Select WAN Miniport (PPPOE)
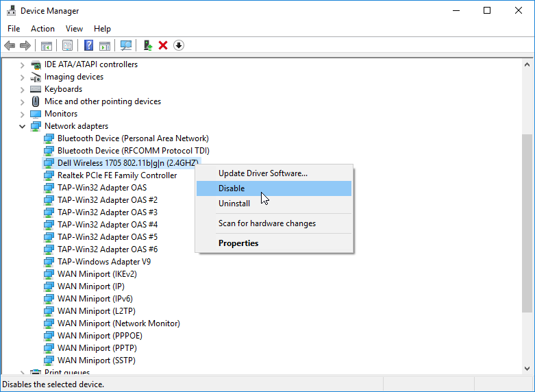The width and height of the screenshot is (535, 392). [99, 336]
